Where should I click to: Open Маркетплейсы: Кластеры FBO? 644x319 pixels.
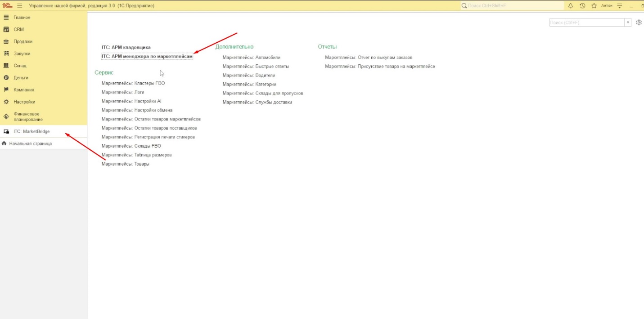(133, 83)
